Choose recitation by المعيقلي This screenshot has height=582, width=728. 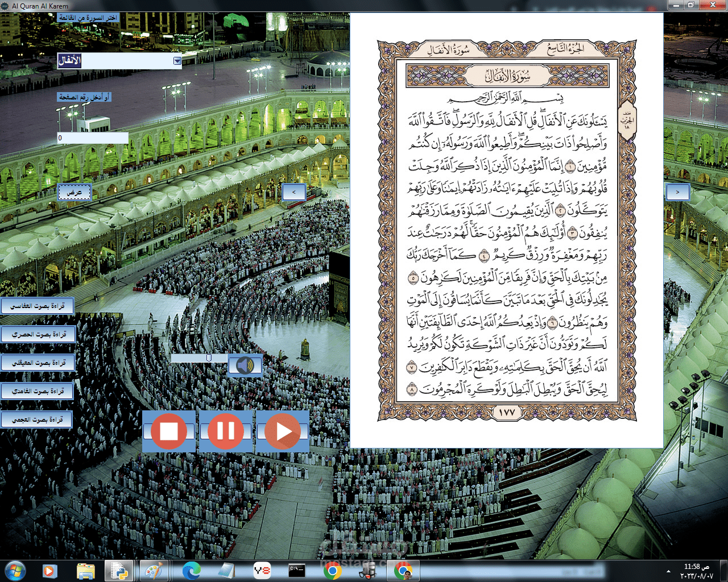point(38,363)
